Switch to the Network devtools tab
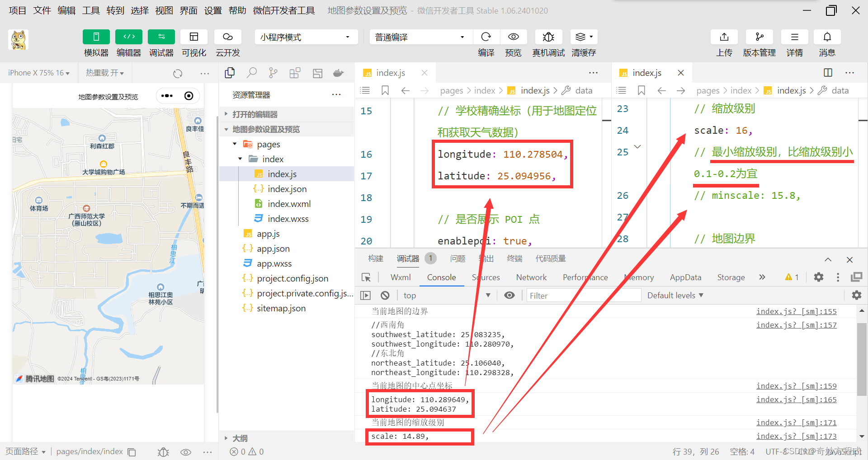The image size is (868, 460). pyautogui.click(x=531, y=277)
